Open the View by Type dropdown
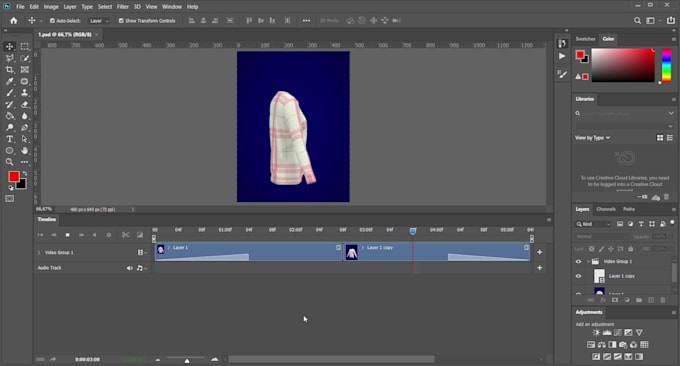 point(592,138)
